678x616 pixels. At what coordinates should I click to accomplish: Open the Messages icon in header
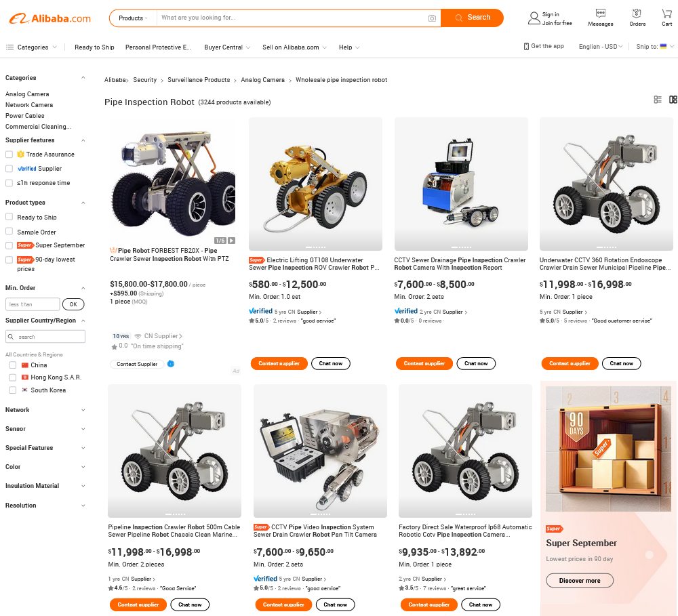click(600, 14)
